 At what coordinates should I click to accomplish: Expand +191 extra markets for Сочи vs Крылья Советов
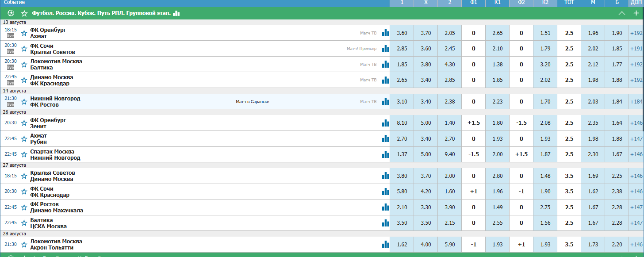(636, 49)
